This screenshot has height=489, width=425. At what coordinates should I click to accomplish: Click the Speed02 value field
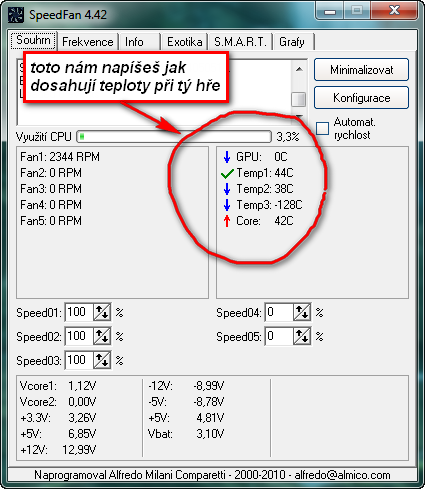[x=79, y=336]
